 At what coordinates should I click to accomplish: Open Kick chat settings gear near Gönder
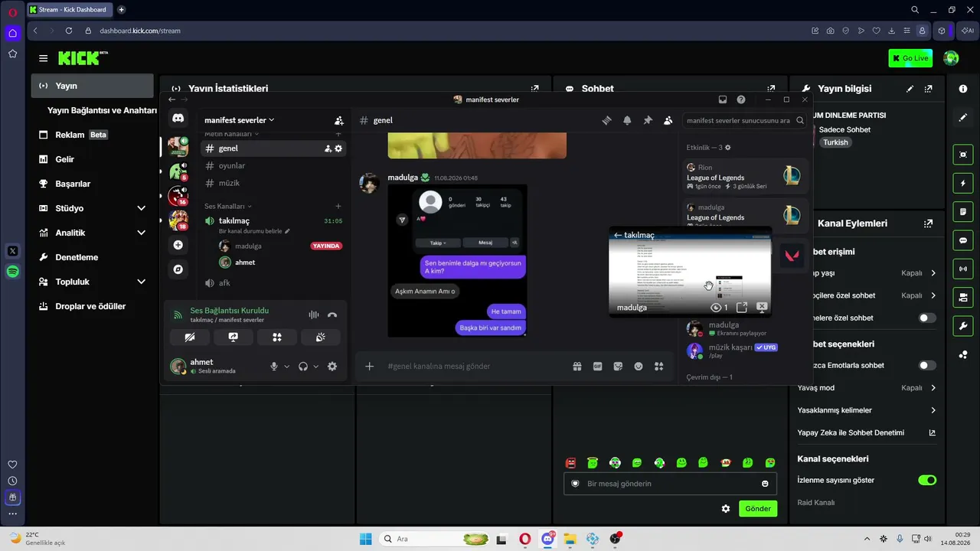pos(726,509)
